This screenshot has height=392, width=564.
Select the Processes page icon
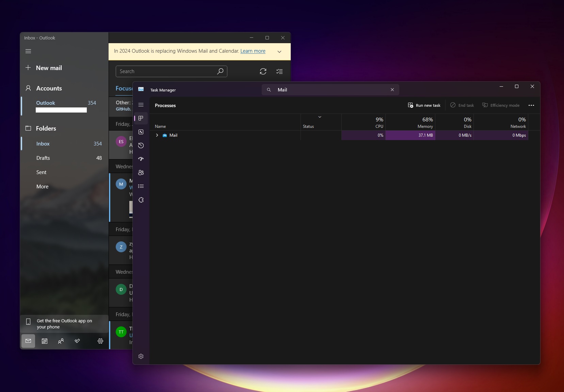[141, 118]
